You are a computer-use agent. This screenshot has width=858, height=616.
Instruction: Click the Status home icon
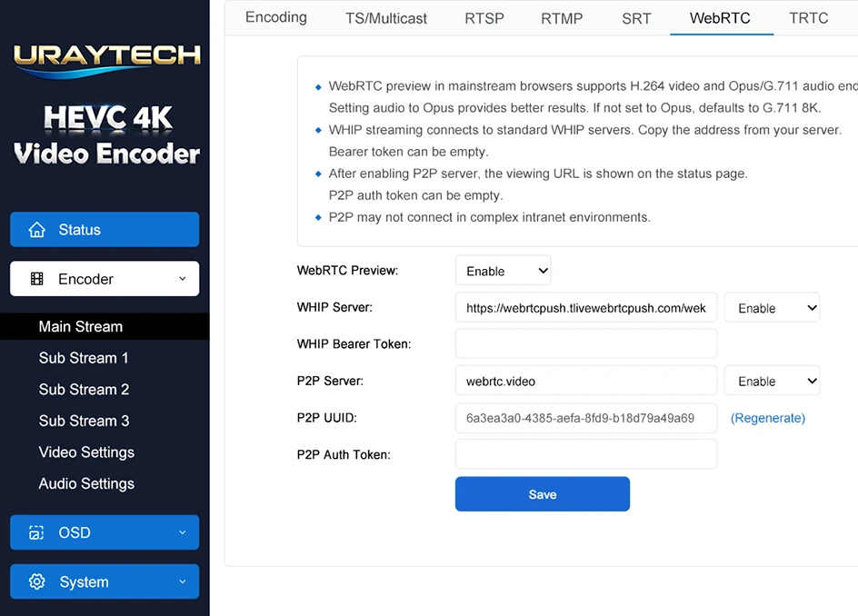click(x=36, y=230)
